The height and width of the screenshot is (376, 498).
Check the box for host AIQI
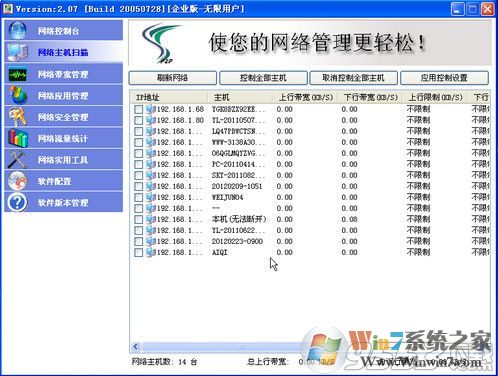point(139,252)
